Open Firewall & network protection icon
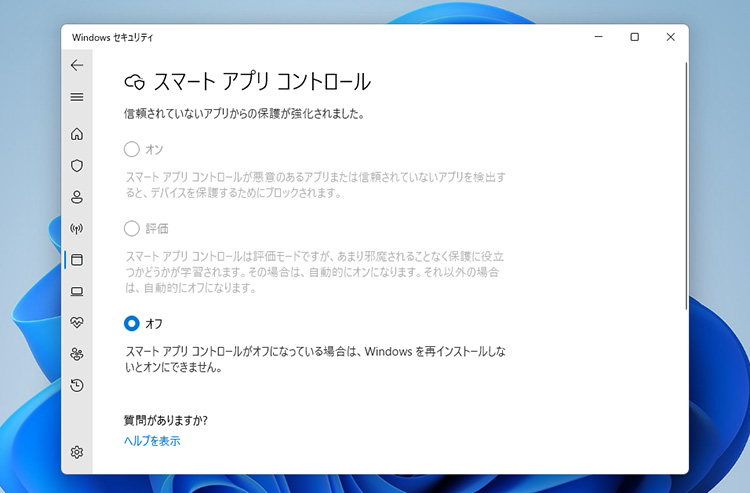750x493 pixels. (77, 228)
